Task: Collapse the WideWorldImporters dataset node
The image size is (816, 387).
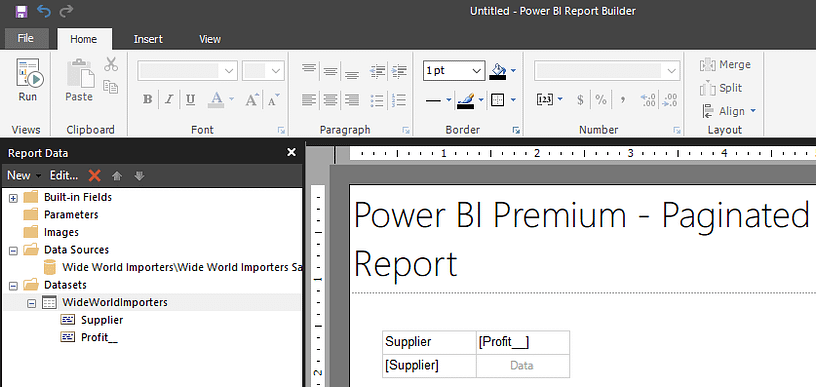Action: pos(32,303)
